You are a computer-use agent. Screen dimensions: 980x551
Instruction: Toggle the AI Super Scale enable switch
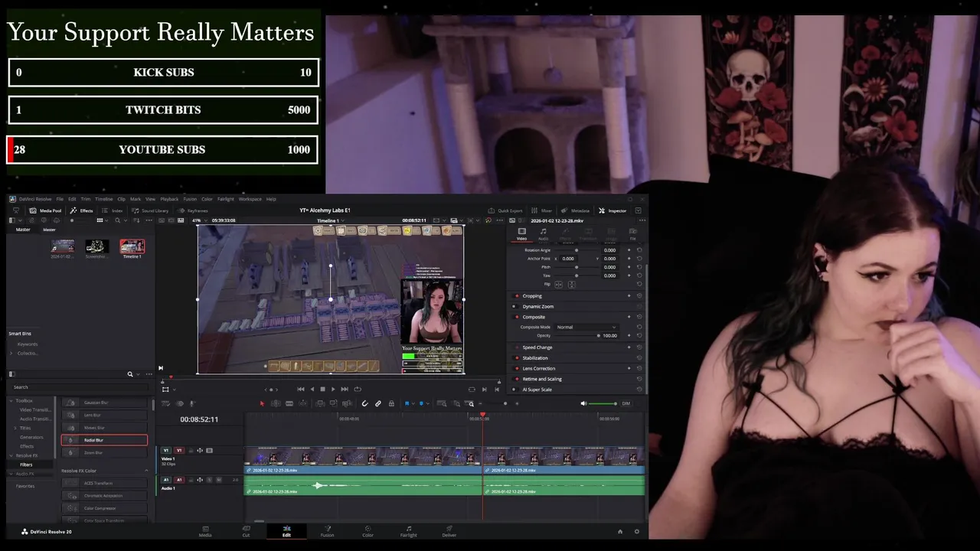point(517,390)
